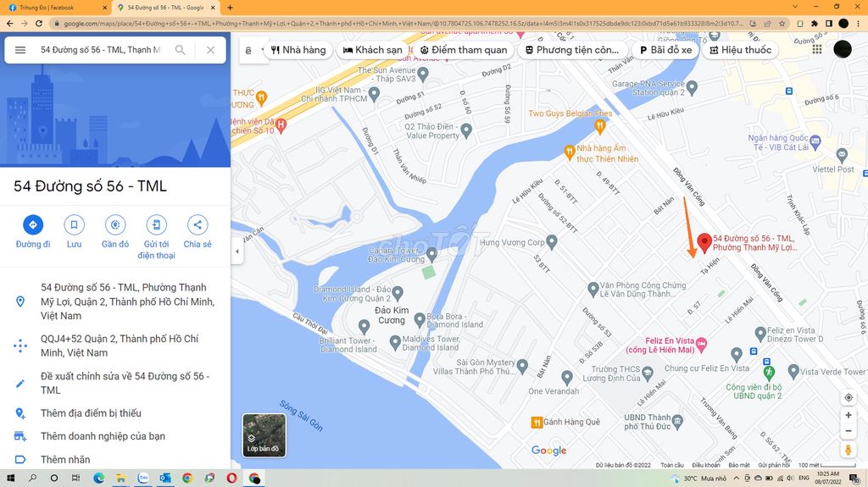Reload the current page
The image size is (868, 487).
pyautogui.click(x=39, y=23)
